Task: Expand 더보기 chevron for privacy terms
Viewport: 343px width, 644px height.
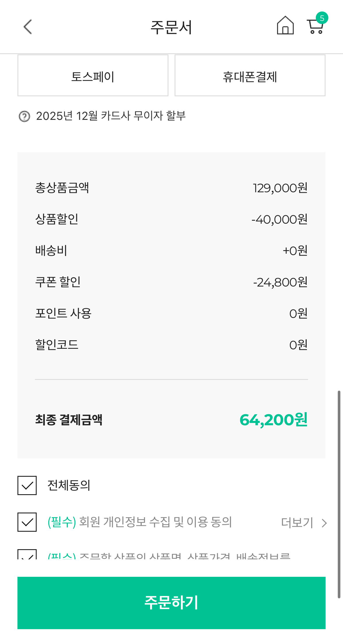Action: pyautogui.click(x=324, y=523)
